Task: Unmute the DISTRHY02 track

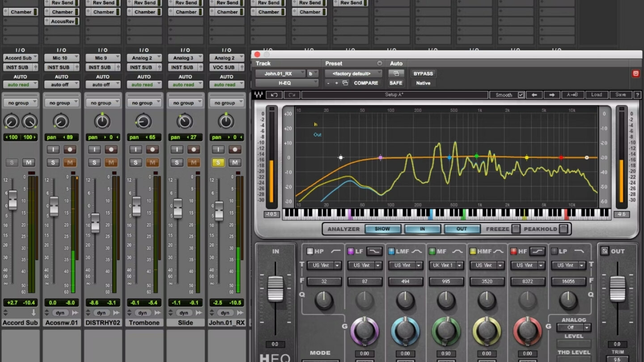Action: coord(111,163)
